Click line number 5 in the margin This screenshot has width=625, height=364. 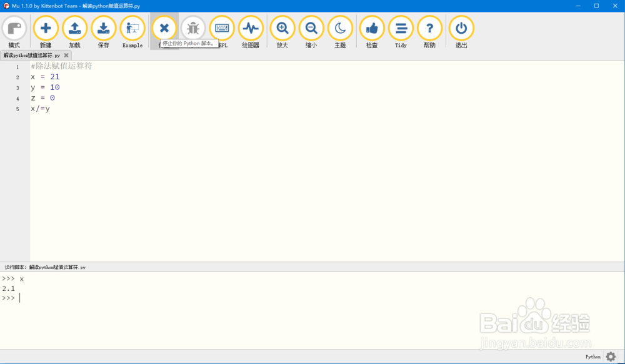(17, 109)
